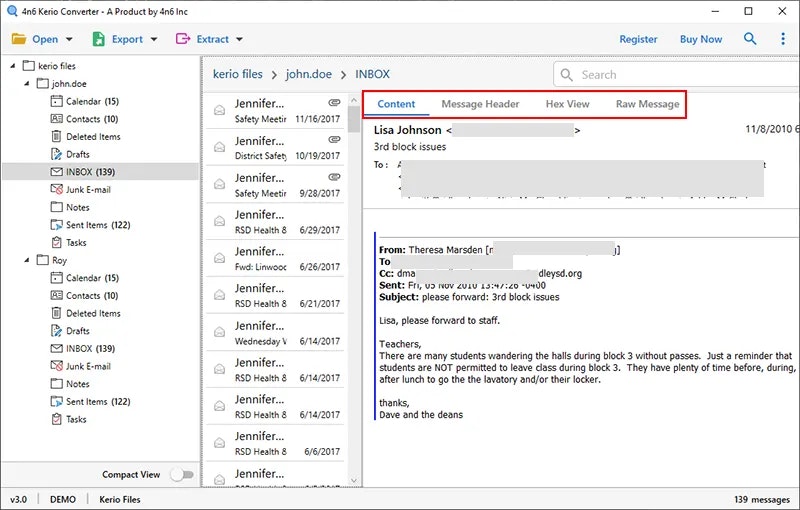The width and height of the screenshot is (800, 510).
Task: Open the three-dot more options menu
Action: [783, 39]
